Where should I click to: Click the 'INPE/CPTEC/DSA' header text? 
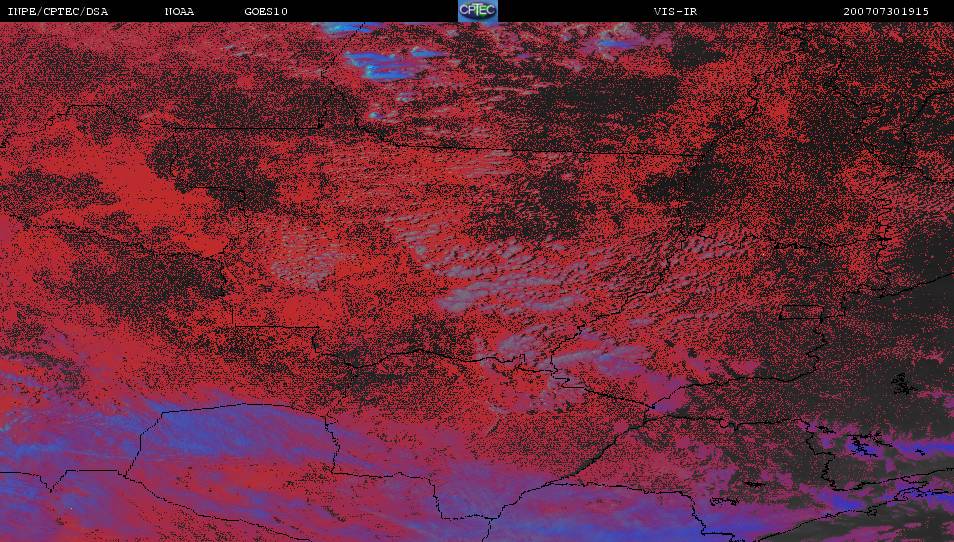(x=58, y=12)
